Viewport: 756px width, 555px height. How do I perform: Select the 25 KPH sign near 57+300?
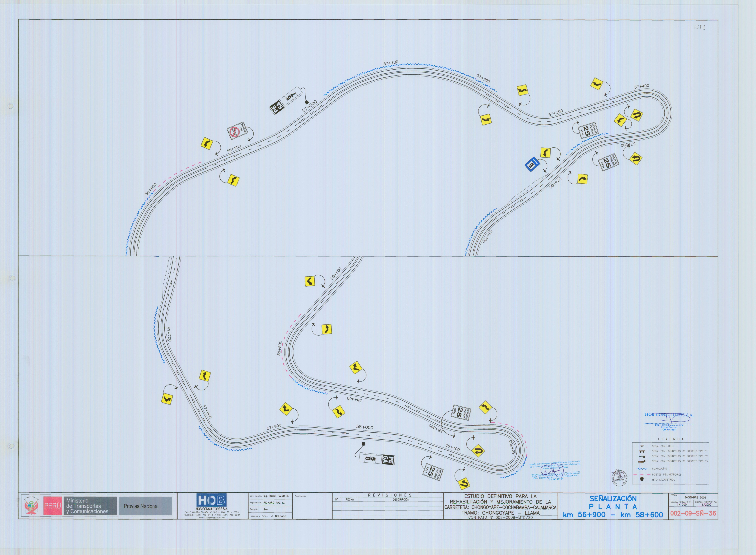588,130
